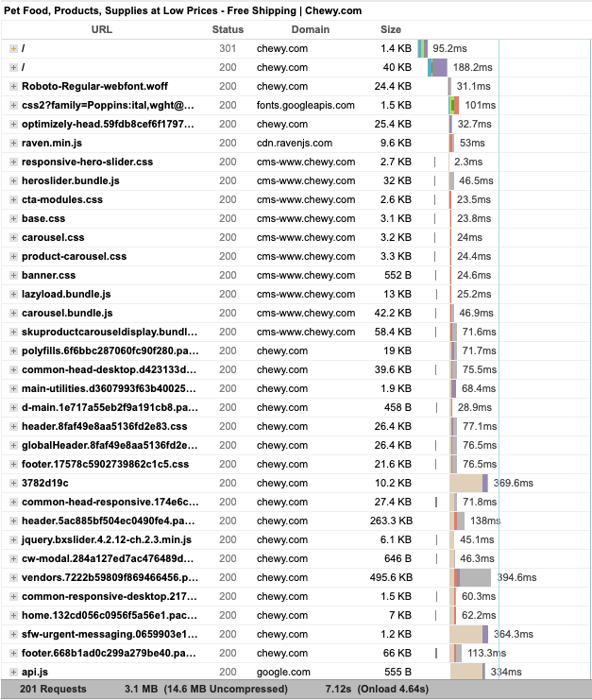Click the 263.3 KB size cell

(391, 521)
